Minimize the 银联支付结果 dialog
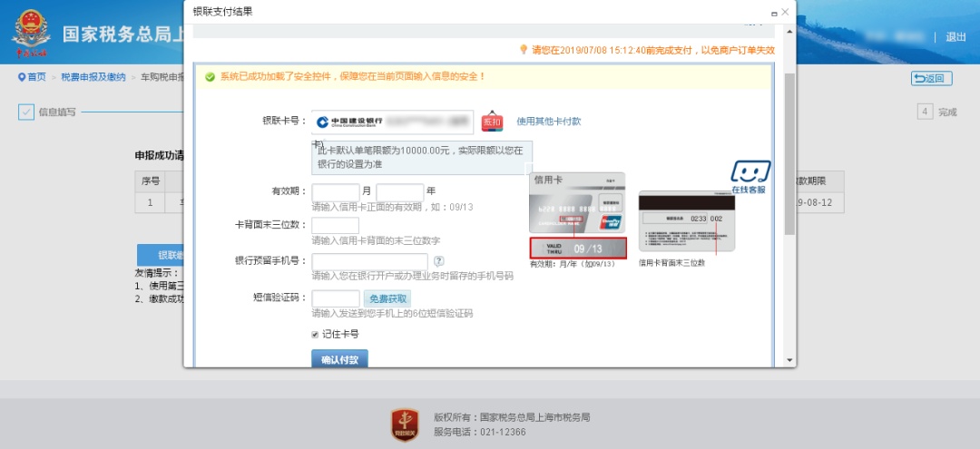The image size is (980, 449). 774,13
